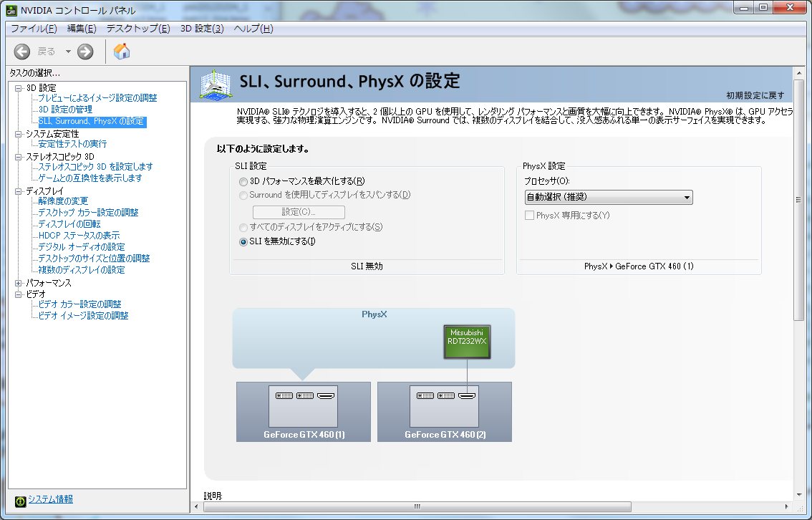Open プレビューによるイメージ設定の調整
This screenshot has height=520, width=812.
tap(97, 98)
